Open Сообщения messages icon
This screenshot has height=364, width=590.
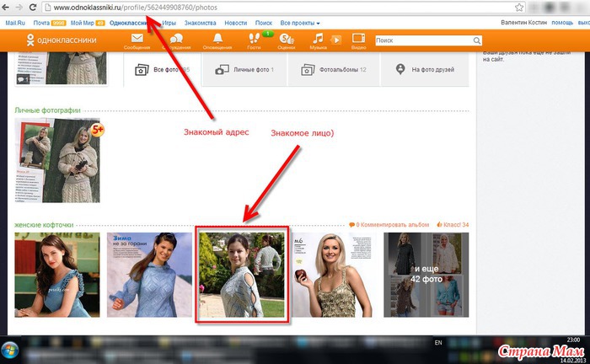pyautogui.click(x=137, y=41)
